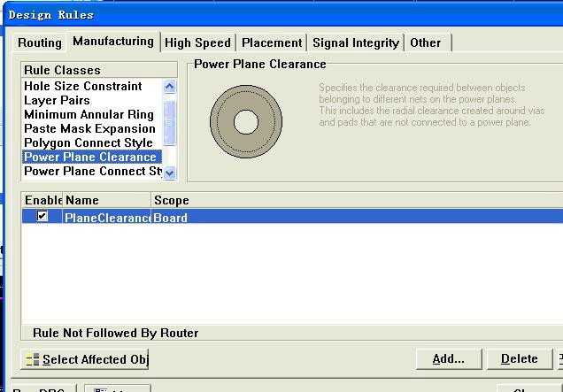Open the Placement tab
Screen dimensions: 563x392
coord(272,43)
